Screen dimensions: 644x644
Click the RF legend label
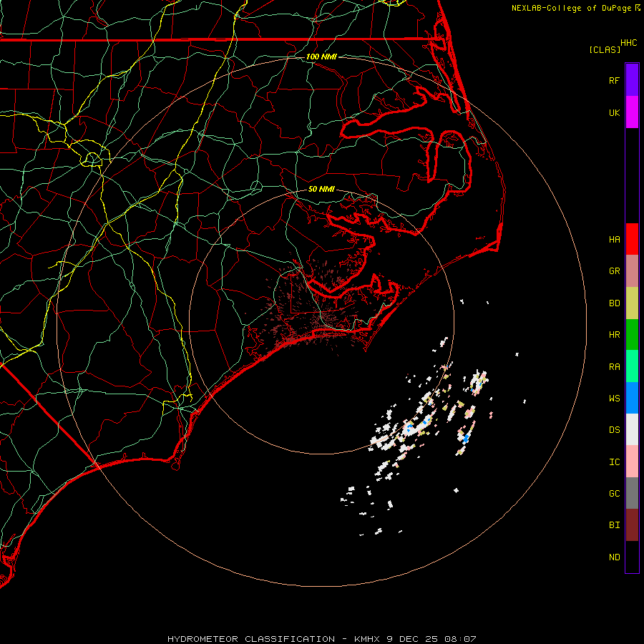click(x=614, y=80)
